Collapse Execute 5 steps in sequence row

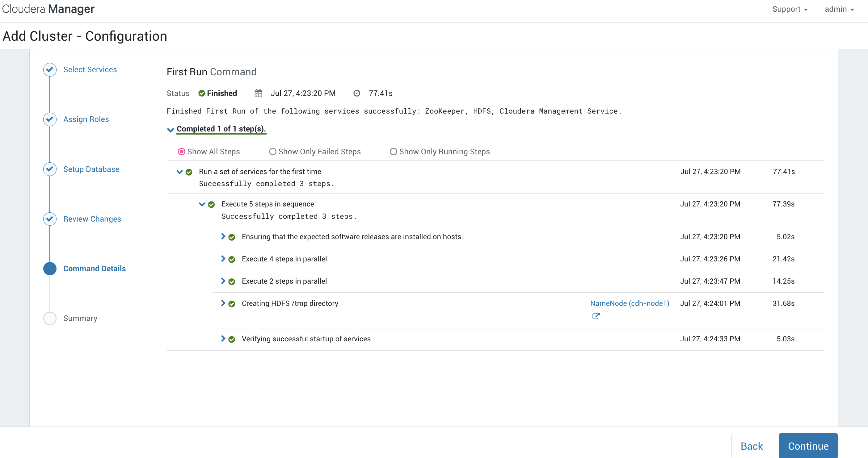(202, 204)
